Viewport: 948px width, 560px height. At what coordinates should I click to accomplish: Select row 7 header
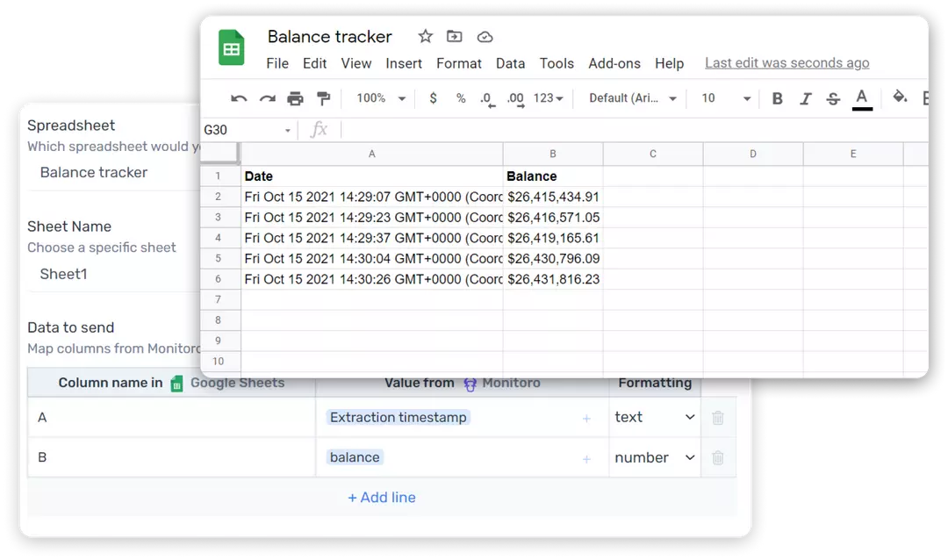(220, 299)
